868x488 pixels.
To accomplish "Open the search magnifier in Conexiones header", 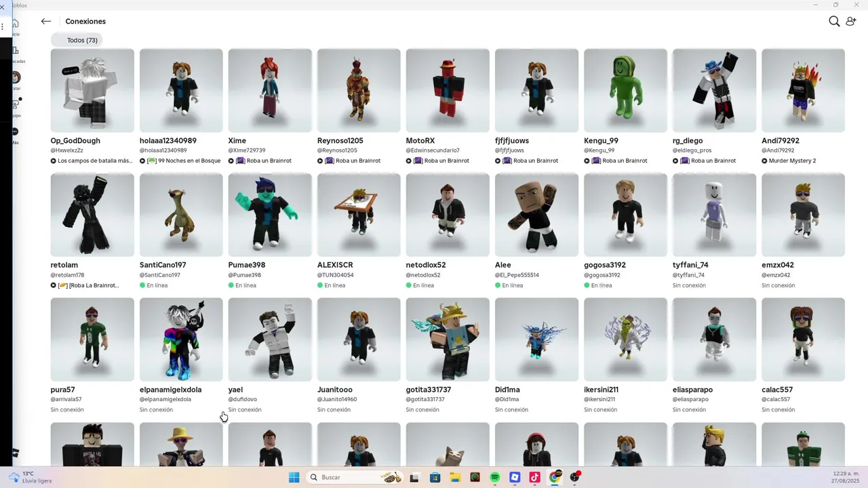I will 834,21.
